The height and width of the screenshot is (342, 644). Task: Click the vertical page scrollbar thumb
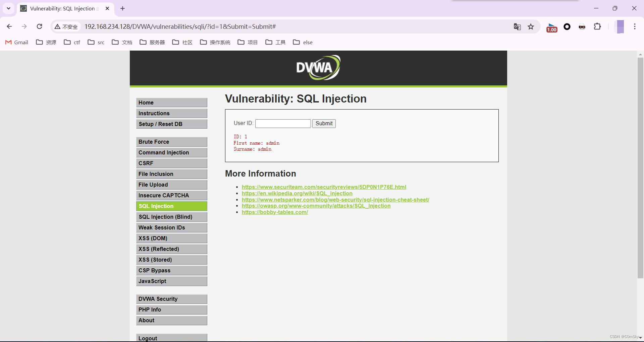pos(640,167)
